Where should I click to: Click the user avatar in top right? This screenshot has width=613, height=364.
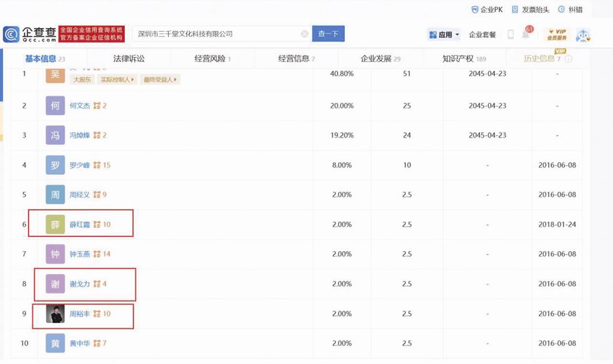coord(583,35)
